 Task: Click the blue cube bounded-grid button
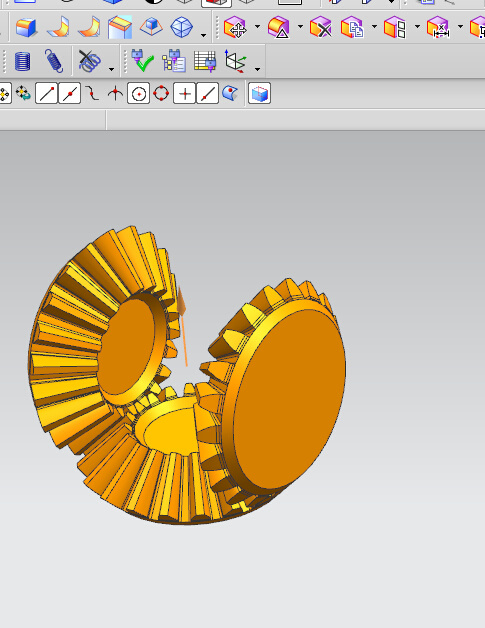tap(260, 93)
